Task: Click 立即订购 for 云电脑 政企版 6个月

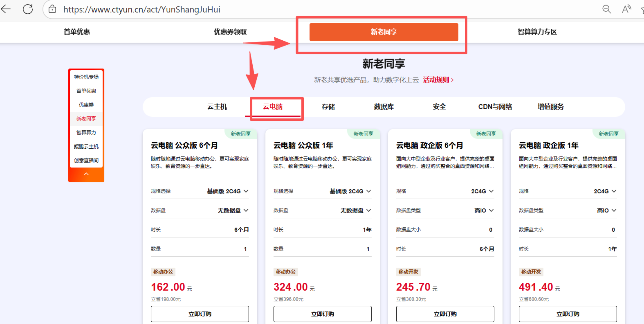Action: point(445,314)
